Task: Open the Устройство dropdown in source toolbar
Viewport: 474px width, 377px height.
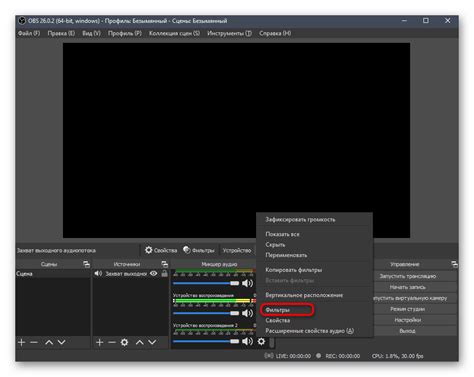Action: [x=237, y=250]
